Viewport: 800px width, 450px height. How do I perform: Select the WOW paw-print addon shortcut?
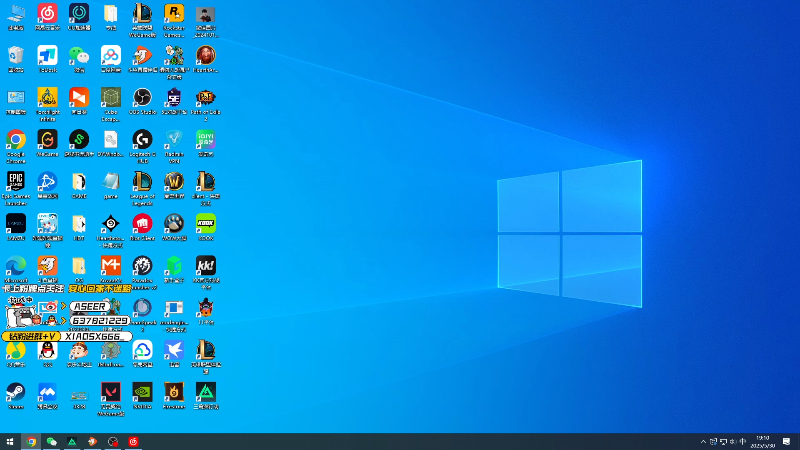(174, 227)
